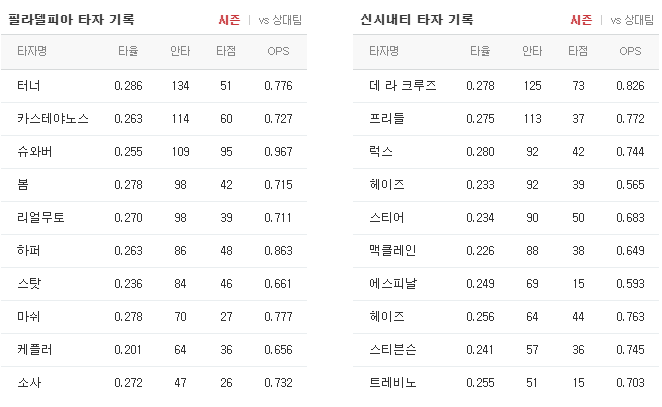The image size is (662, 407).
Task: Open batter 스티븐슨 entry
Action: click(393, 350)
